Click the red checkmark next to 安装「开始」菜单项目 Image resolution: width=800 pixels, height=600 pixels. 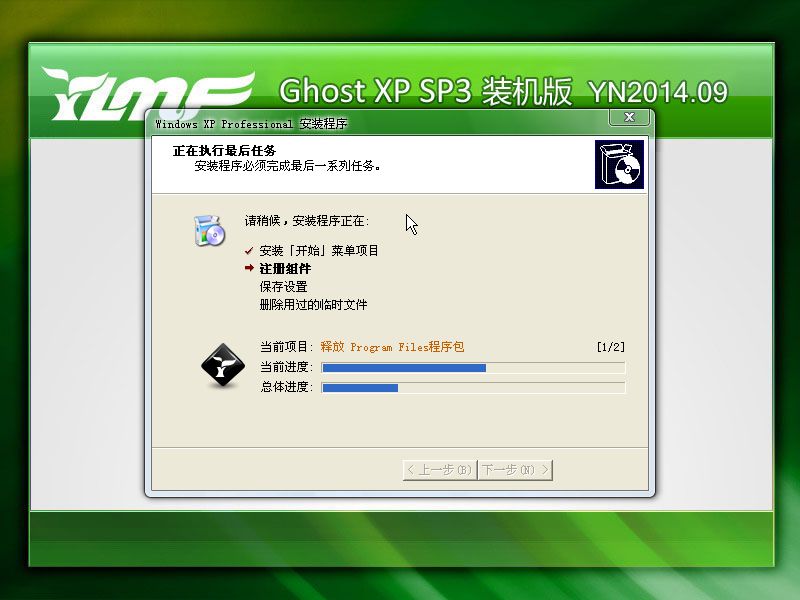[x=249, y=251]
